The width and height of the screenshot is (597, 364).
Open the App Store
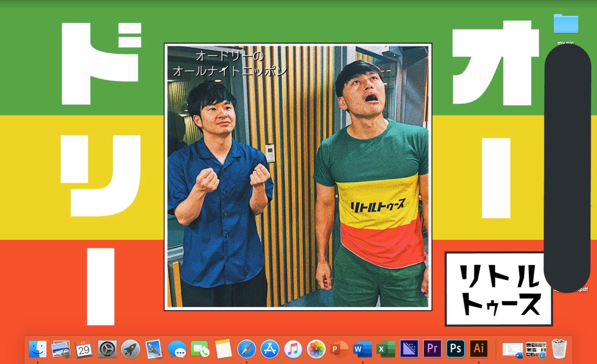pyautogui.click(x=270, y=349)
